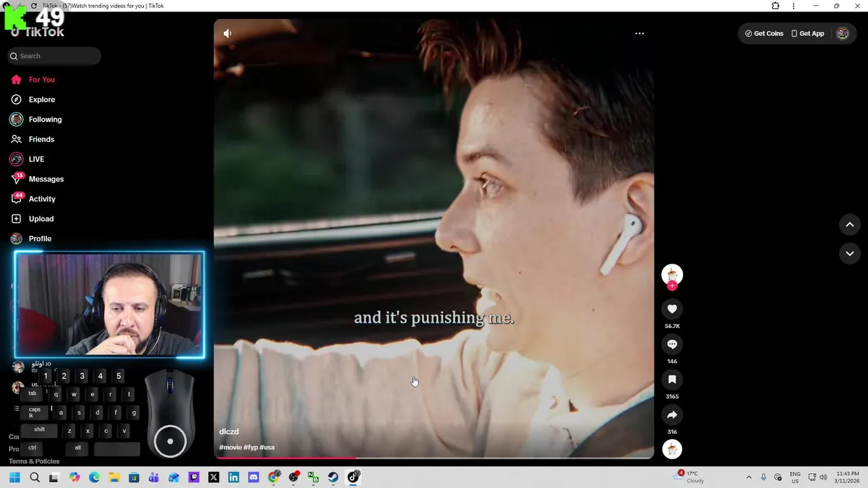Screen dimensions: 868x488
Task: Open Steam from the taskbar
Action: click(x=333, y=477)
